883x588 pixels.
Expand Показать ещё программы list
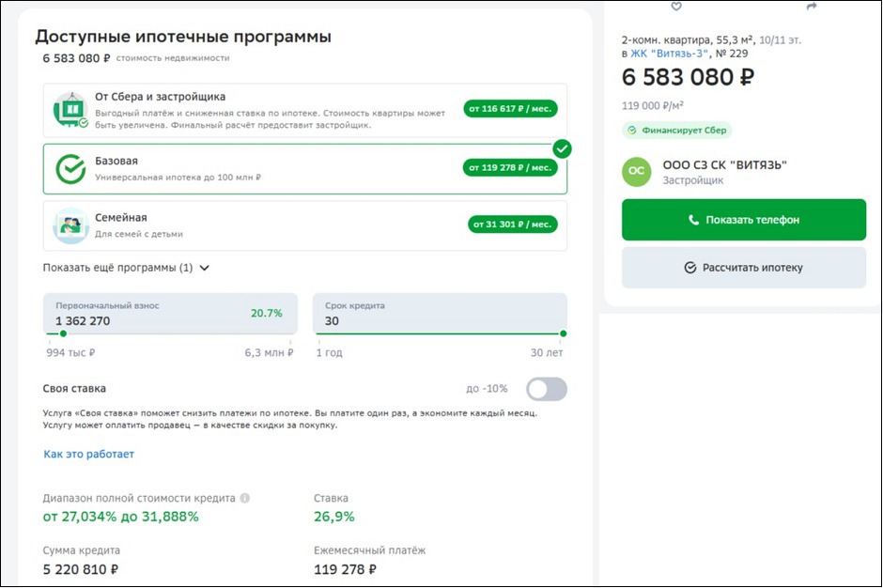pos(117,268)
